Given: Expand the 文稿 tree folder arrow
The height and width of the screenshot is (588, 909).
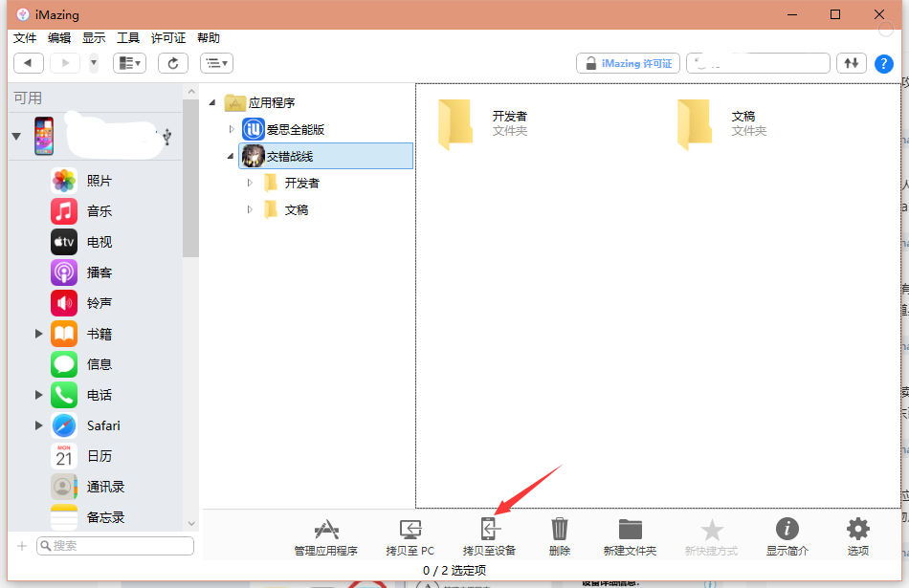Looking at the screenshot, I should [x=250, y=209].
